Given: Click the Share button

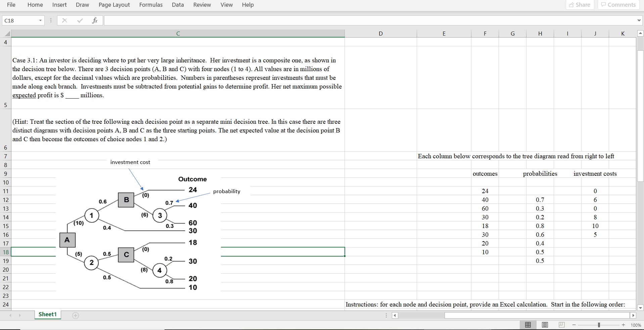Looking at the screenshot, I should click(x=580, y=5).
